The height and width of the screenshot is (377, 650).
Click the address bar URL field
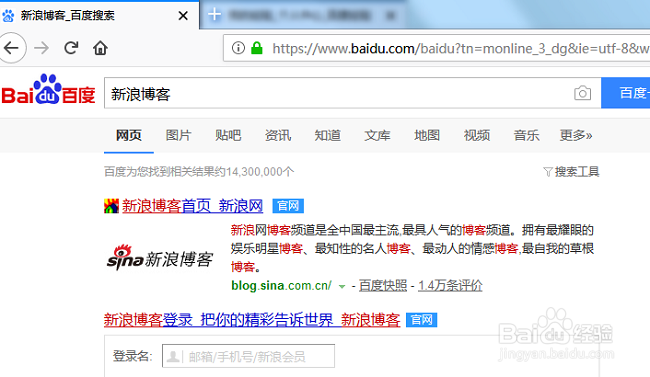pos(437,49)
